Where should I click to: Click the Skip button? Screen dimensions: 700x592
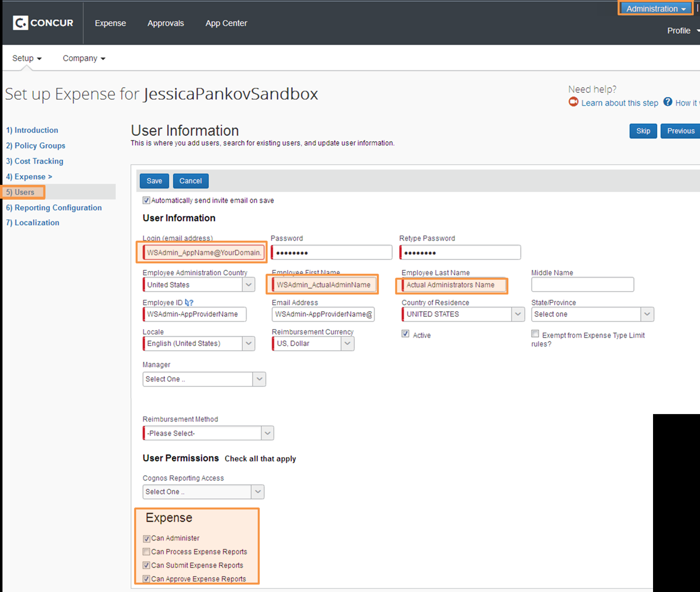[x=643, y=131]
